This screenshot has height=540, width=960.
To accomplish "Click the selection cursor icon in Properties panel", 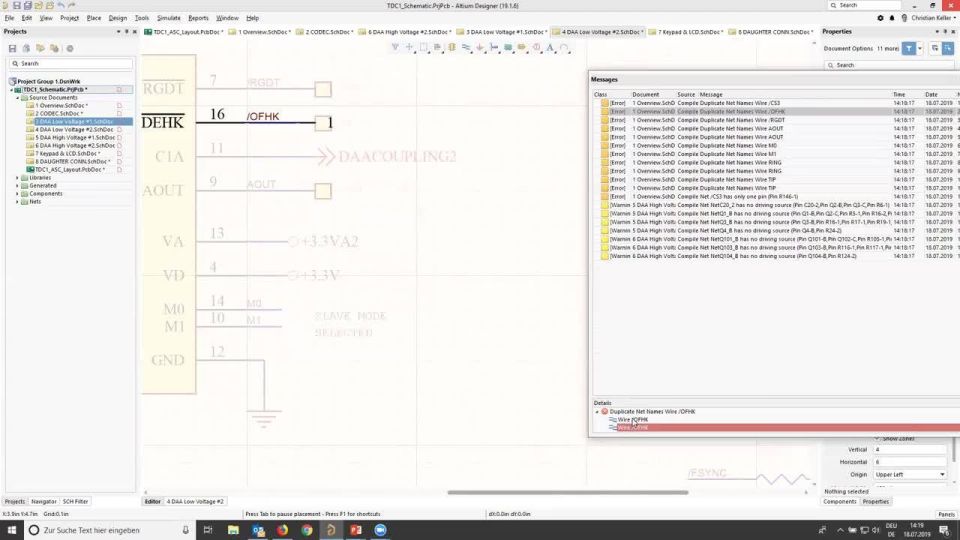I will (x=948, y=48).
